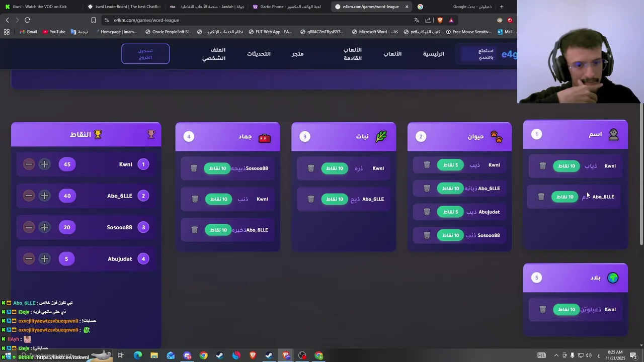The height and width of the screenshot is (362, 644).
Task: Open Brave Shields icon
Action: coord(440,20)
